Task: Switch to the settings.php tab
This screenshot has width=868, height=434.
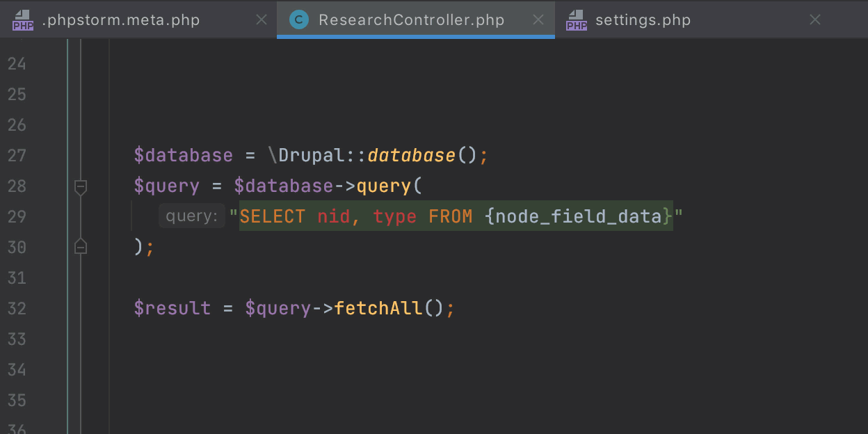Action: (643, 19)
